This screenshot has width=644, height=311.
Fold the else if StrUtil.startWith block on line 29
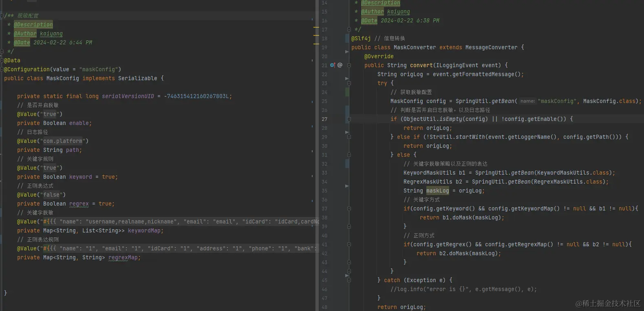(x=349, y=137)
